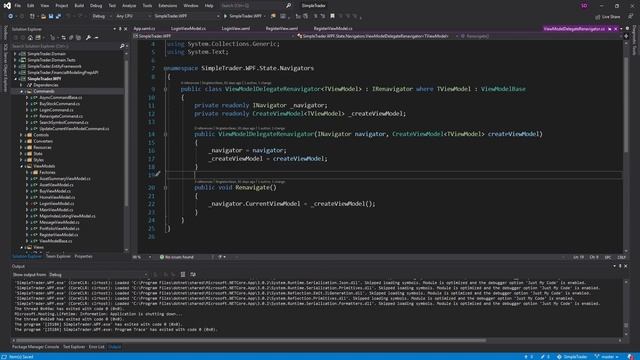Click the Visual Studio logo icon

click(x=7, y=6)
